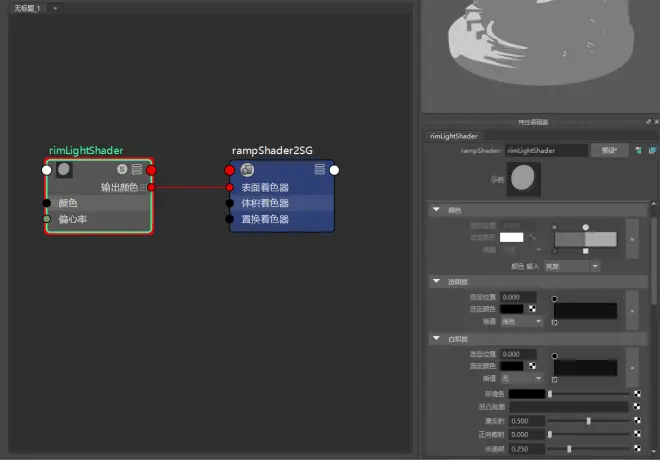Open 白炽度 interpolation dropdown showing 无
Viewport: 660px width, 460px height.
pyautogui.click(x=521, y=378)
